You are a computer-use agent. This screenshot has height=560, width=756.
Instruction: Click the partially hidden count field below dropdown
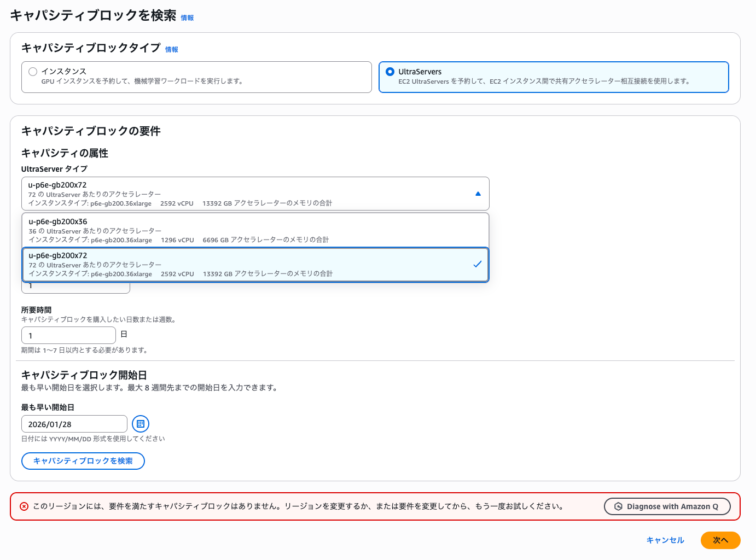coord(75,288)
